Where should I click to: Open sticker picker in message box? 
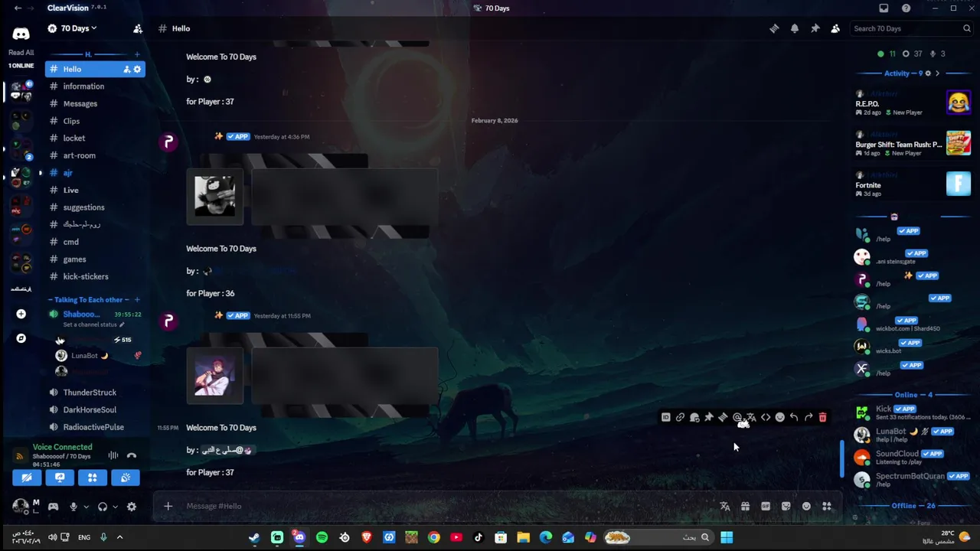pyautogui.click(x=786, y=506)
